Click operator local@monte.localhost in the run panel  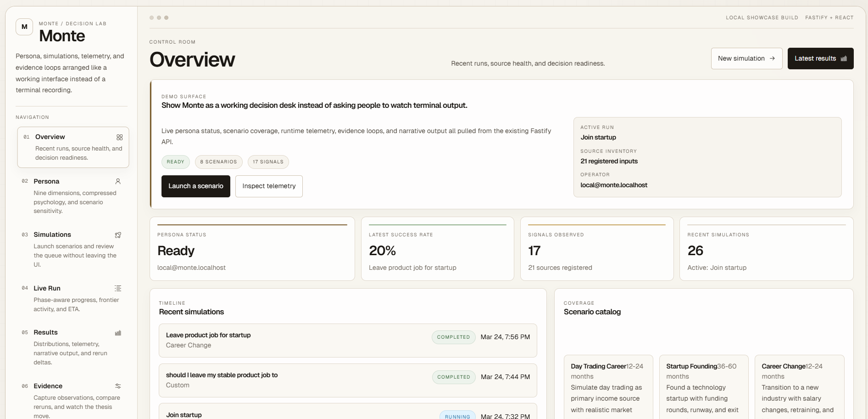[x=614, y=185]
